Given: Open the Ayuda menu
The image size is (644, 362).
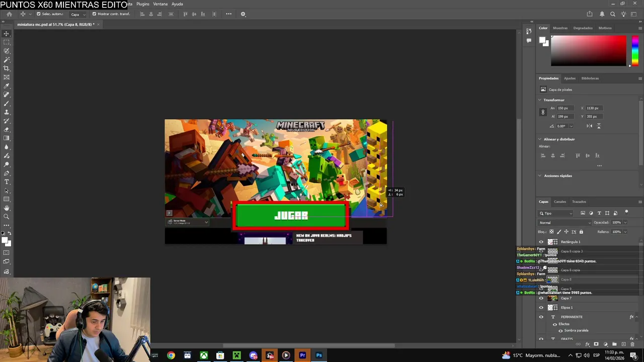Looking at the screenshot, I should pos(177,4).
